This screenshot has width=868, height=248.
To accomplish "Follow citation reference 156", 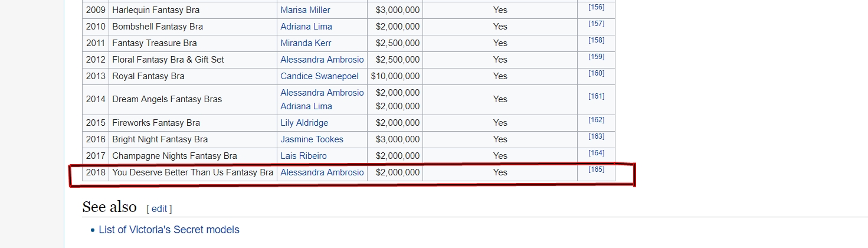I will click(x=596, y=7).
